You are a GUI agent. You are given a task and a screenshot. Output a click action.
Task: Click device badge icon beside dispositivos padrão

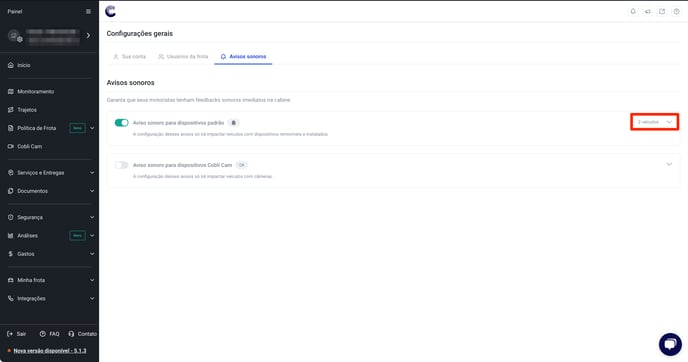[x=233, y=123]
